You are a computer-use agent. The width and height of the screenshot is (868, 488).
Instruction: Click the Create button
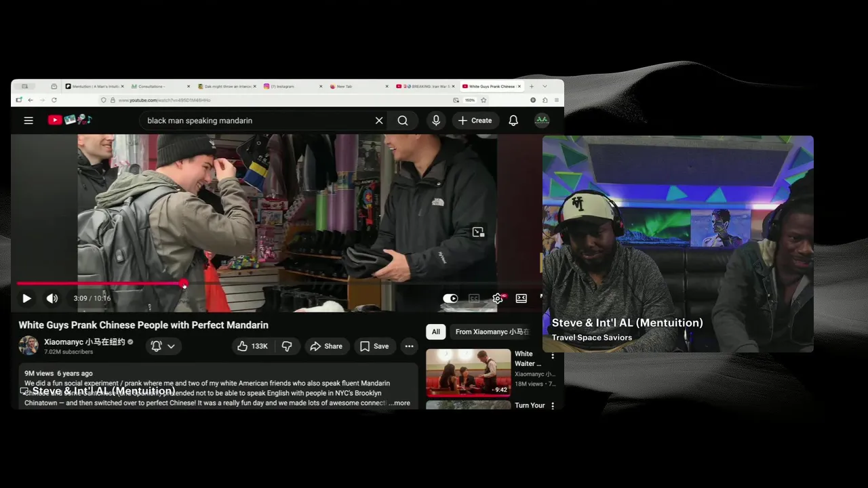[475, 121]
